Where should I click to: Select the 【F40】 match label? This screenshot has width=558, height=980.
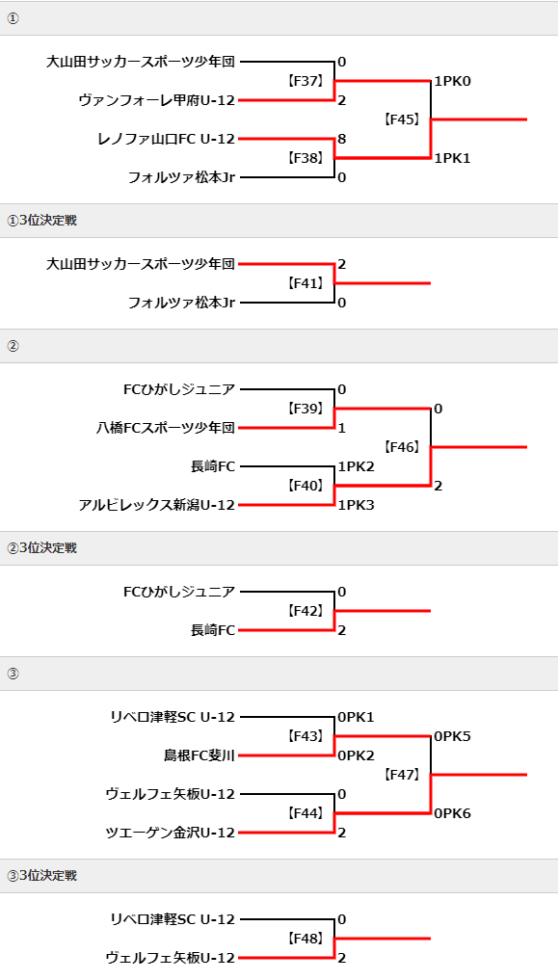(x=306, y=486)
